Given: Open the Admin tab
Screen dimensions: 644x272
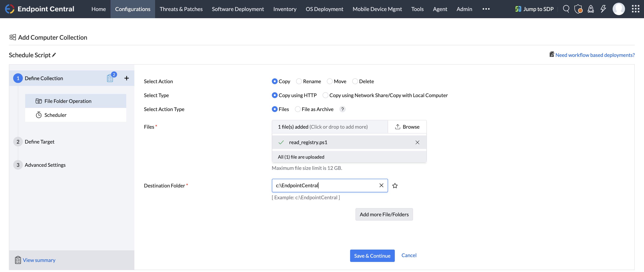Looking at the screenshot, I should coord(464,9).
